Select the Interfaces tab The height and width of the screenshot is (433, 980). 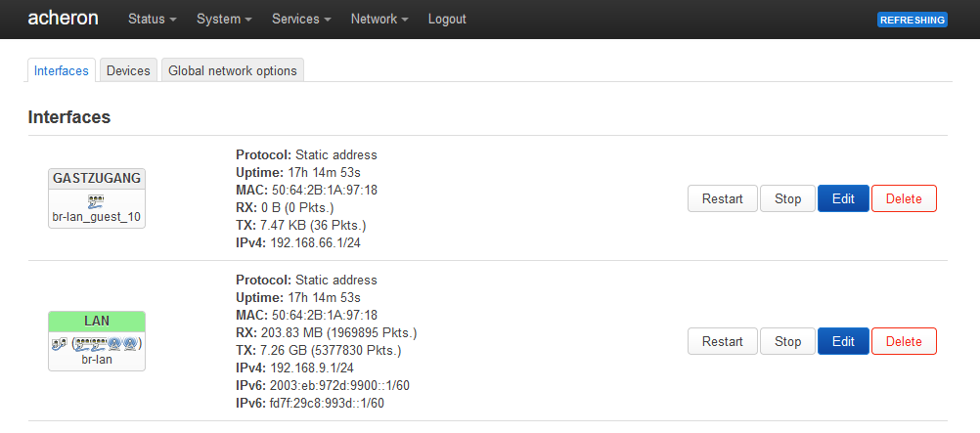(x=62, y=70)
